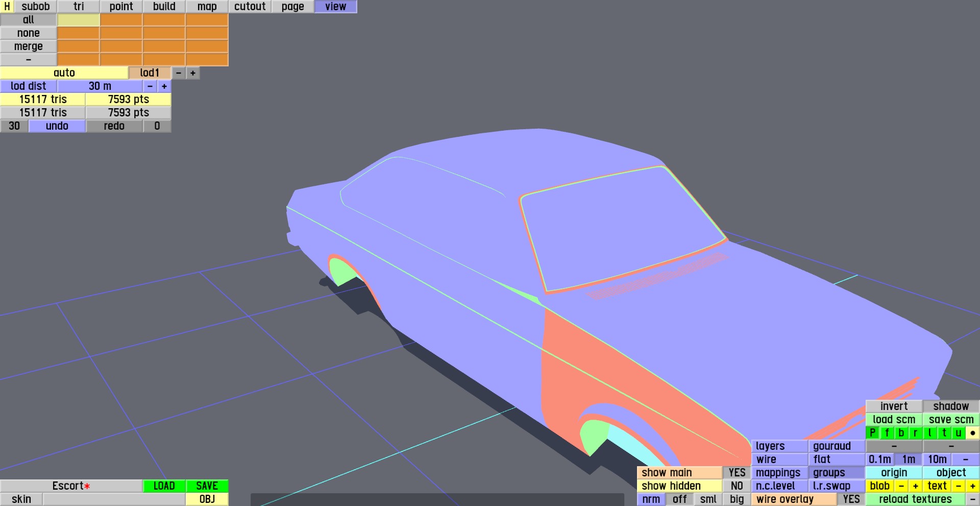Screen dimensions: 980x506
Task: Click the minus stepper beside lod1
Action: point(179,73)
